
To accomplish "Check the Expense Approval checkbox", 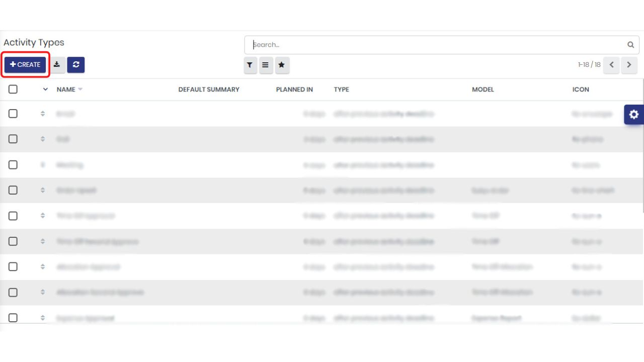I will click(x=13, y=318).
